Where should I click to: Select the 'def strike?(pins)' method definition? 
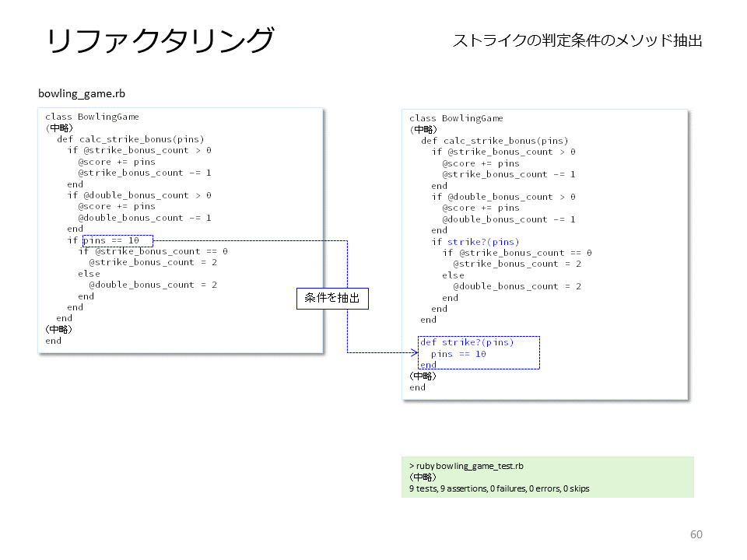(x=467, y=342)
